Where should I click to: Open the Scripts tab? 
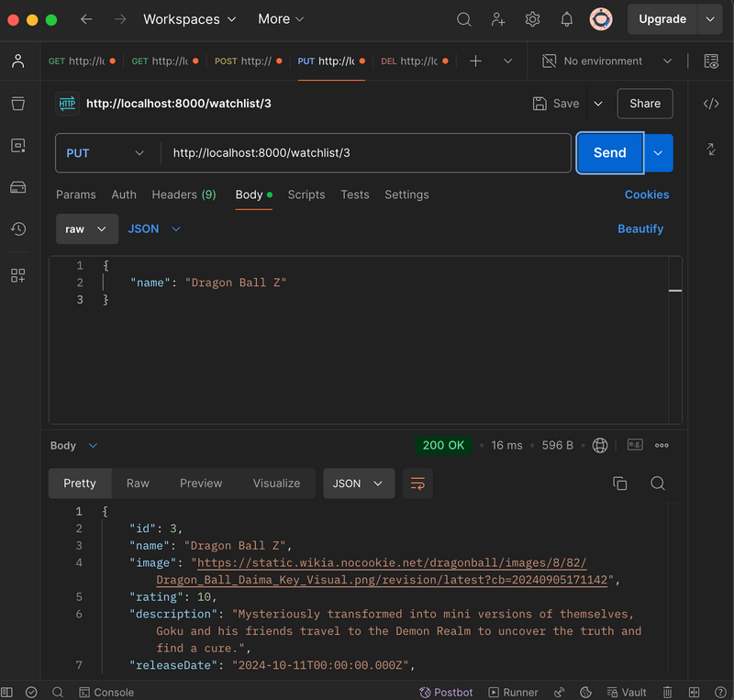point(306,194)
